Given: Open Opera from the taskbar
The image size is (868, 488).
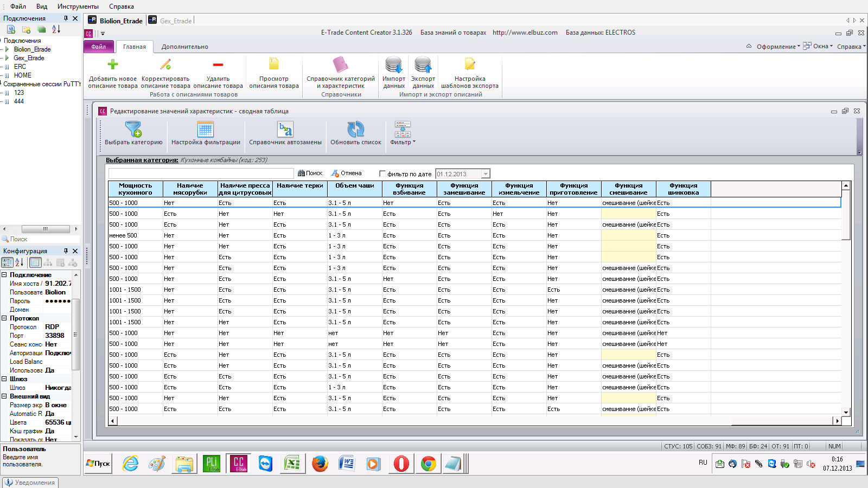Looking at the screenshot, I should tap(401, 464).
